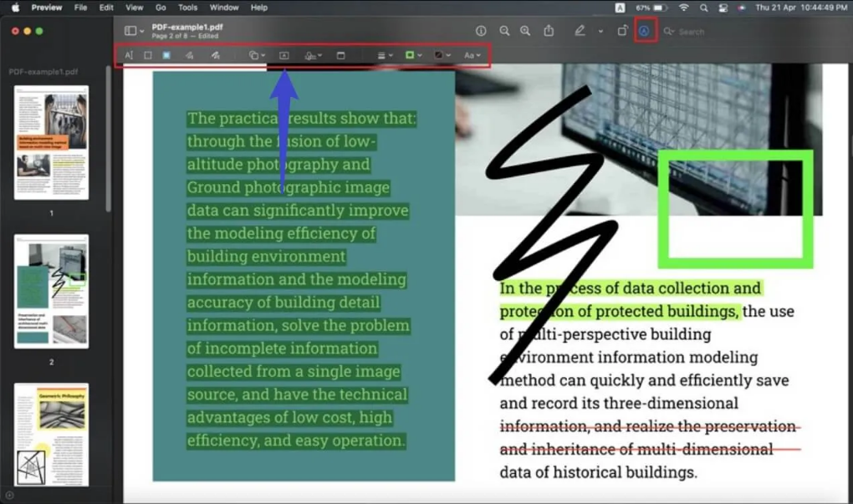Select page 3 thumbnail in sidebar

(x=51, y=435)
